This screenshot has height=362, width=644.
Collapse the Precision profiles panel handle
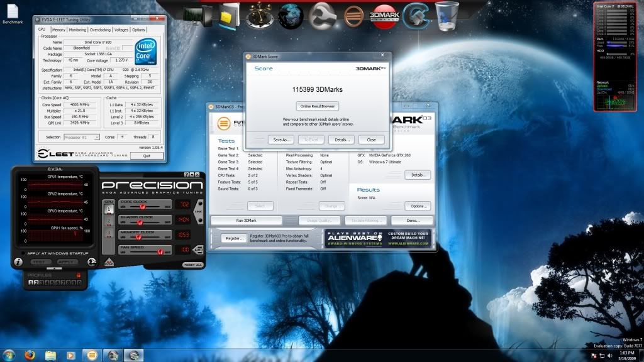(54, 268)
